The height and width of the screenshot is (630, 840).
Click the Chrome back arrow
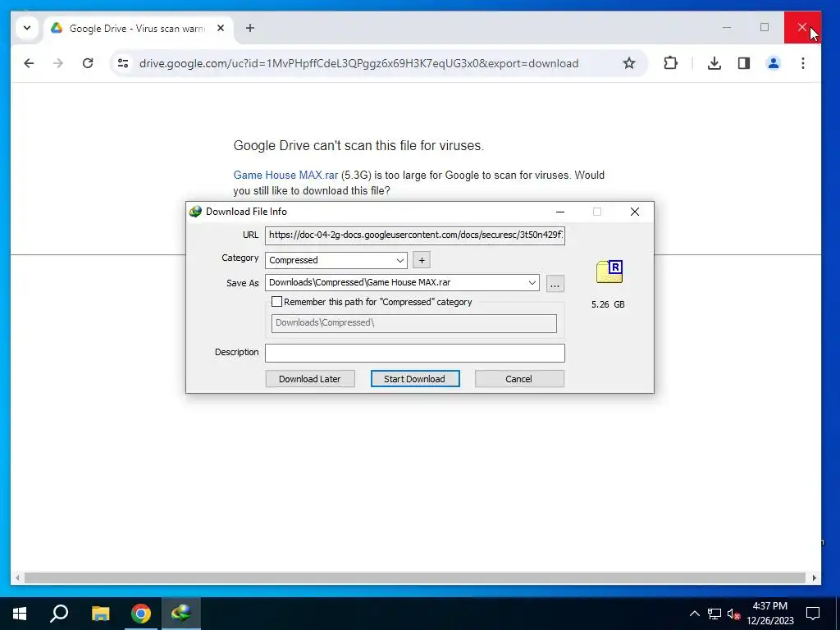[x=29, y=63]
